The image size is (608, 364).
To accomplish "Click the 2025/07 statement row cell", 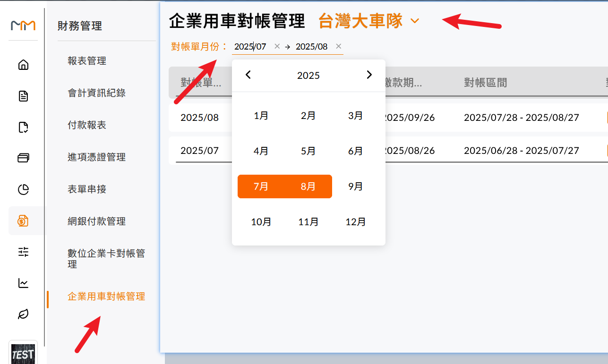I will (x=200, y=151).
